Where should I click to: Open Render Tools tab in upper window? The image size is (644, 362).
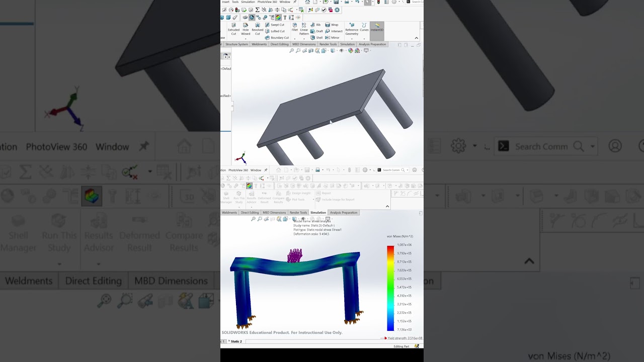tap(328, 44)
